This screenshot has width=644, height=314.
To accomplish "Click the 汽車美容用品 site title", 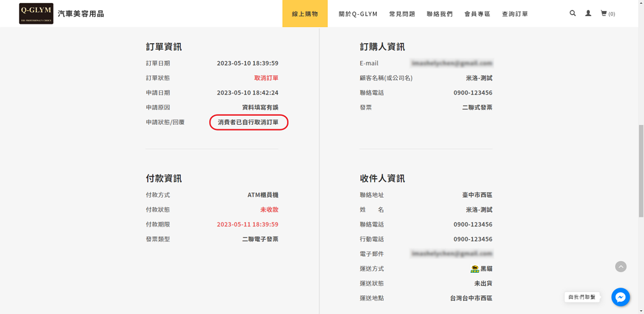I will [x=80, y=14].
